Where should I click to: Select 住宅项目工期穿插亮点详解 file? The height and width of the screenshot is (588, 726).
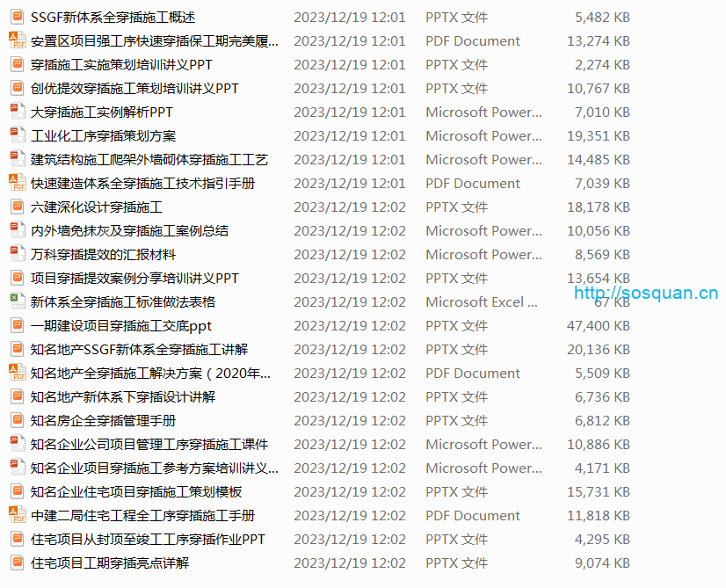pos(110,563)
